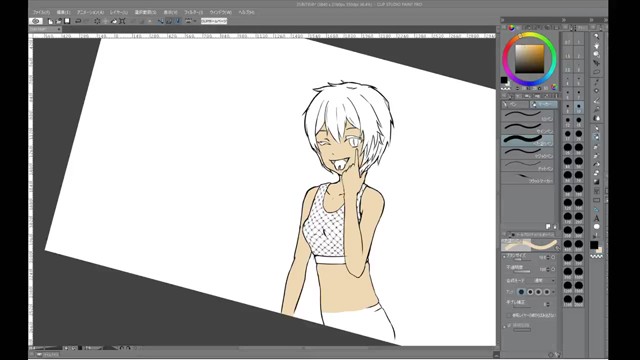The height and width of the screenshot is (360, 640).
Task: Toggle the reference layer line checkbox
Action: coord(509,316)
